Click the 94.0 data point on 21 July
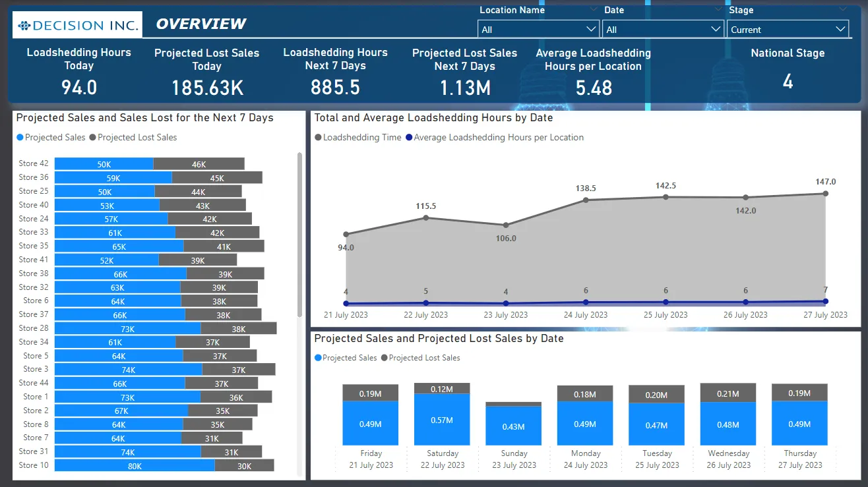868x487 pixels. (x=346, y=234)
